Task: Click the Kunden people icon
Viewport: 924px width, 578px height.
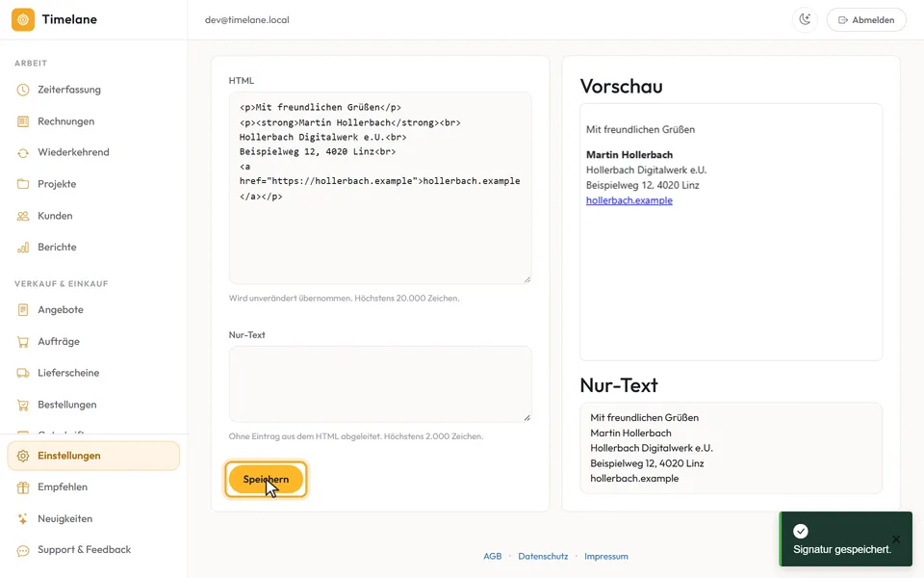Action: tap(23, 216)
